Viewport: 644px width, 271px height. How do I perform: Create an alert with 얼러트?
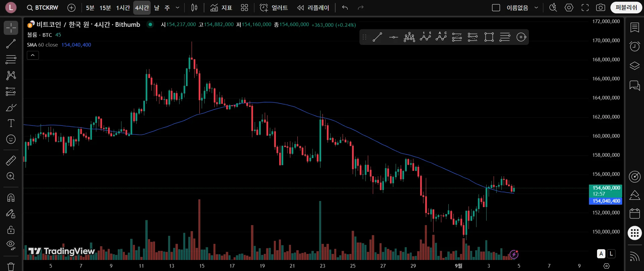pos(274,8)
